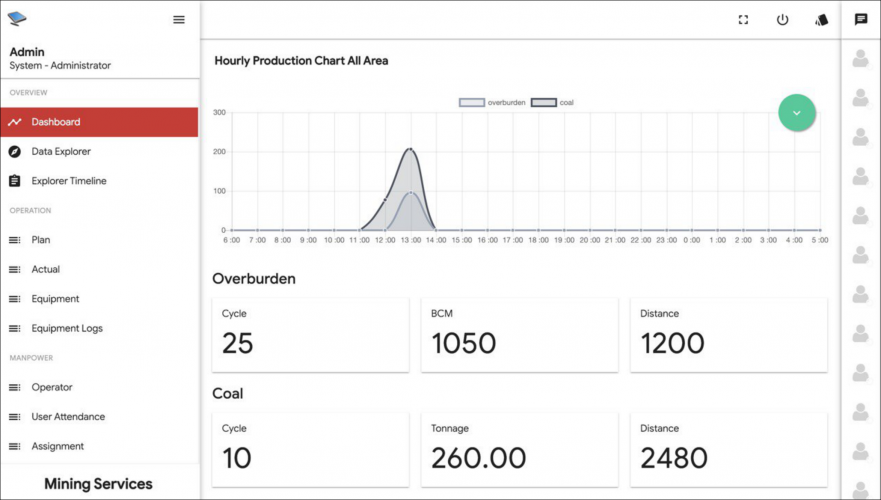Expand the Equipment menu item

[54, 299]
